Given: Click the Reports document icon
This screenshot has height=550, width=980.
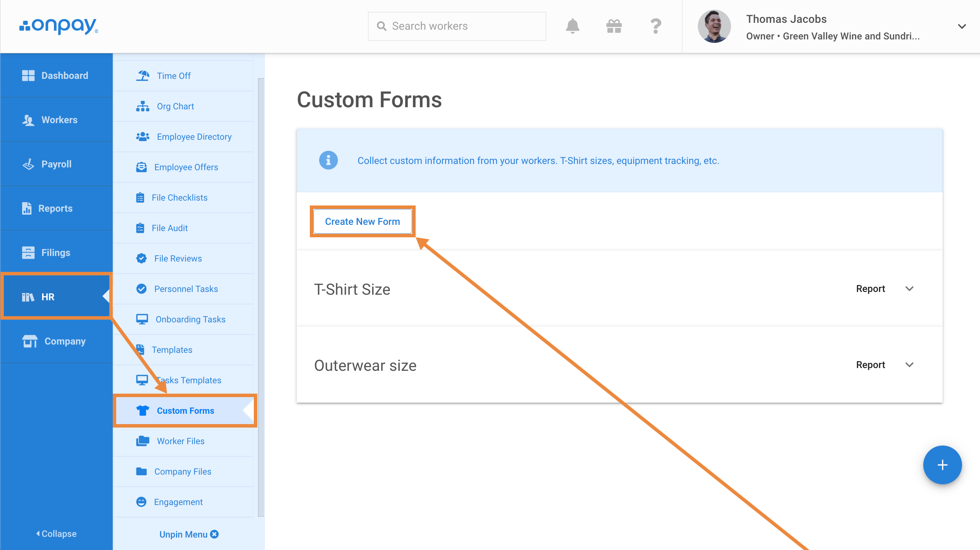Looking at the screenshot, I should (27, 208).
